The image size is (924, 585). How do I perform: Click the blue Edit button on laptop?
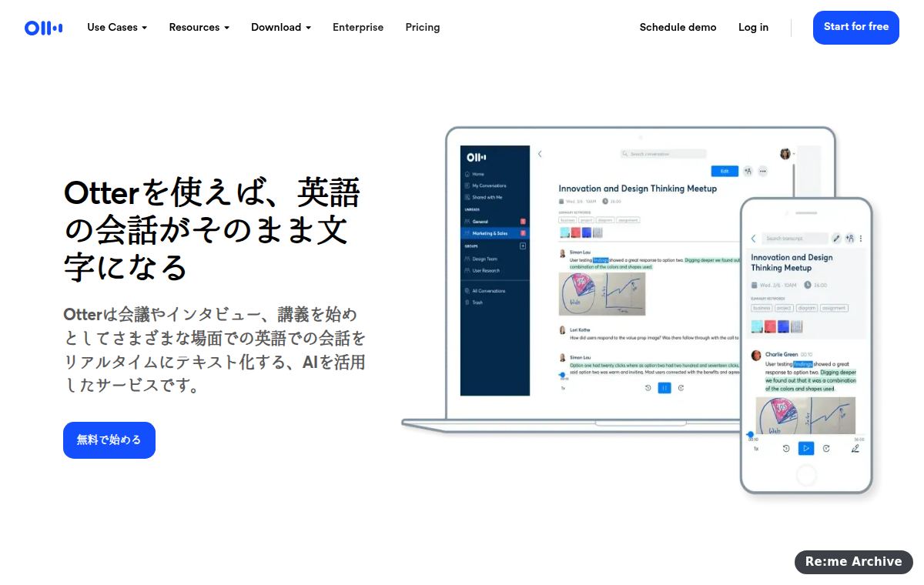coord(725,171)
